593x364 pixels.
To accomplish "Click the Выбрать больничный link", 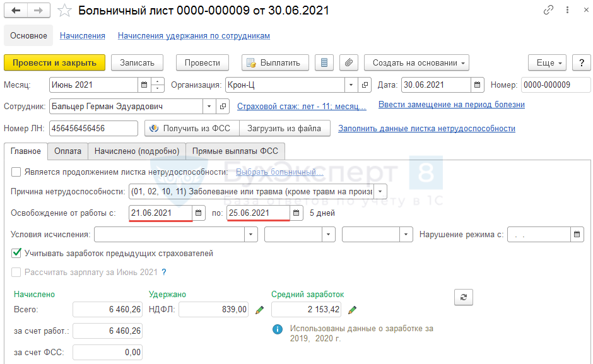I will pyautogui.click(x=279, y=172).
